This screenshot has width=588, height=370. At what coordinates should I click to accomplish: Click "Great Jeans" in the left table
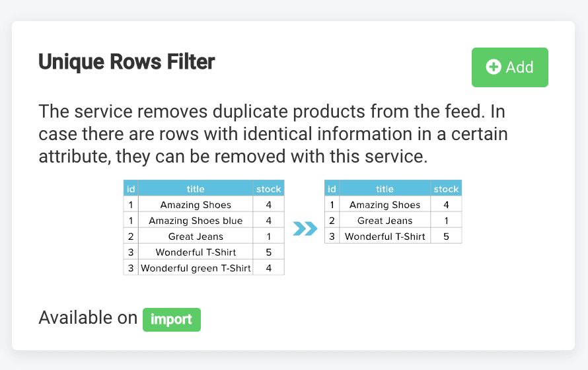[196, 237]
